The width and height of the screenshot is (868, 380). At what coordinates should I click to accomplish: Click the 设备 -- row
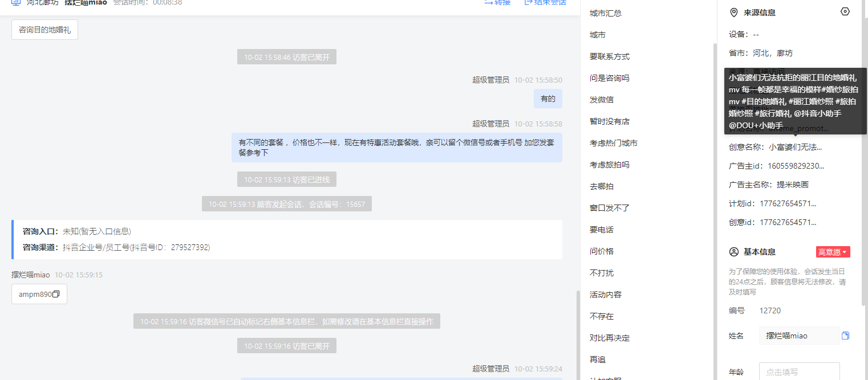pos(744,34)
